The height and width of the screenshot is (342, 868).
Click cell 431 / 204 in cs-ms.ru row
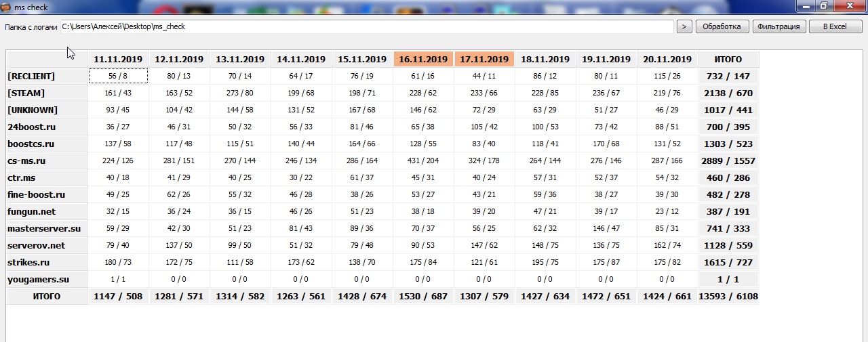click(x=423, y=161)
